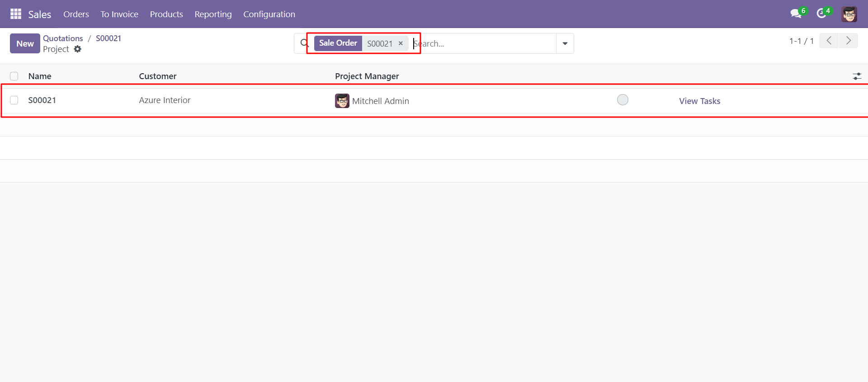Click the Sale Order filter tag
Image resolution: width=868 pixels, height=382 pixels.
pyautogui.click(x=338, y=43)
